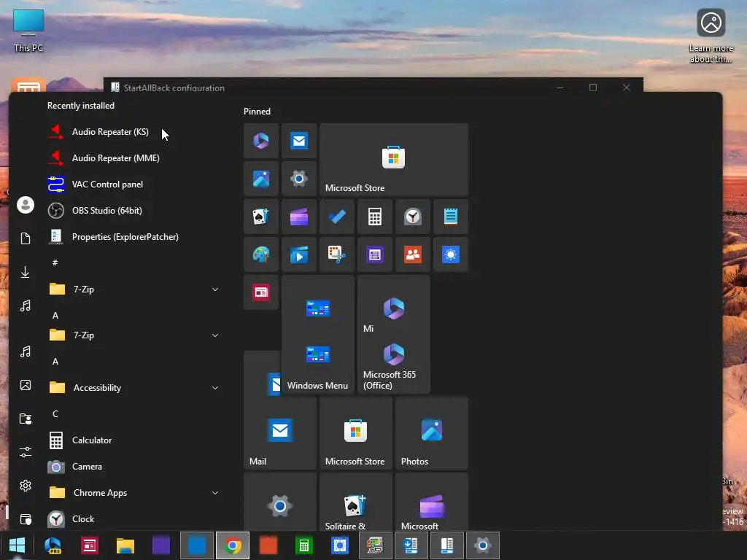Expand the Chrome Apps folder chevron
Viewport: 747px width, 560px height.
215,493
